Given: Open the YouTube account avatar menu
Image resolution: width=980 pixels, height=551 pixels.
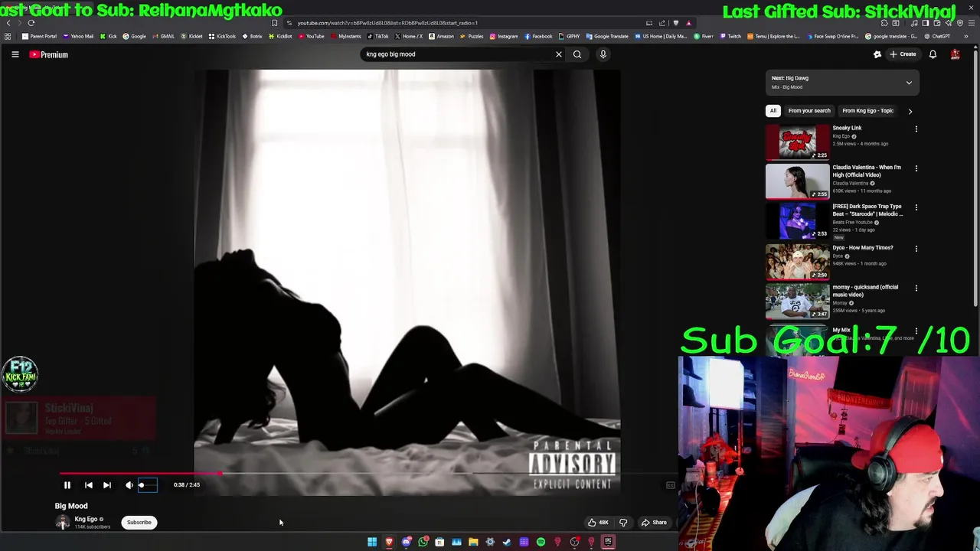Looking at the screenshot, I should coord(955,54).
